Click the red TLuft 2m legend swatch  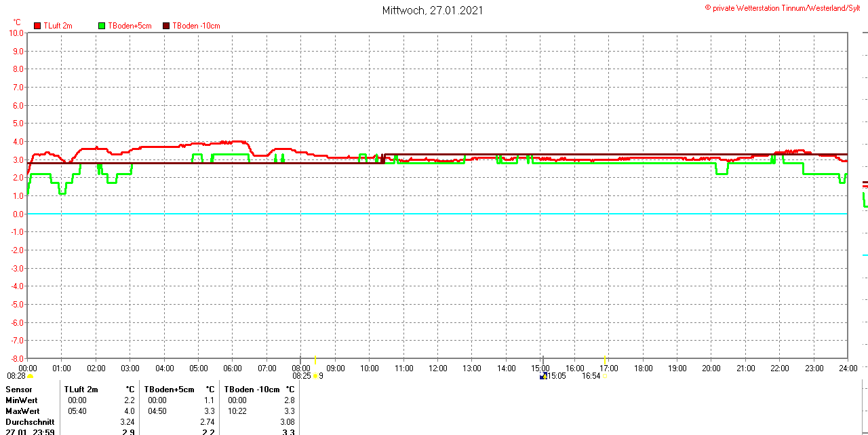click(38, 26)
